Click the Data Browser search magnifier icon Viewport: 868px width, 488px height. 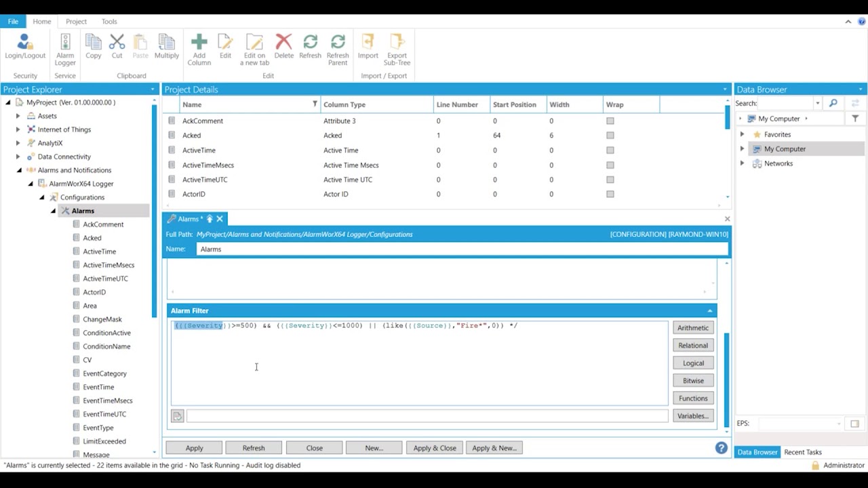coord(833,103)
